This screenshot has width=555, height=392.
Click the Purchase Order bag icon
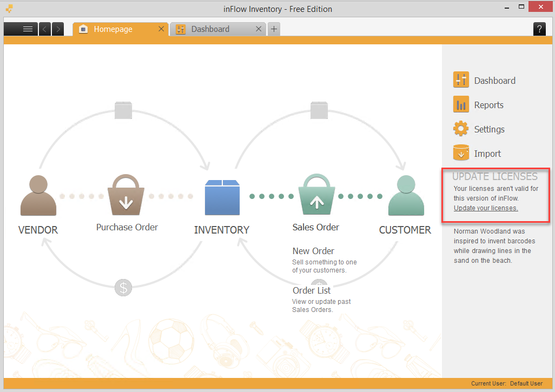tap(126, 195)
